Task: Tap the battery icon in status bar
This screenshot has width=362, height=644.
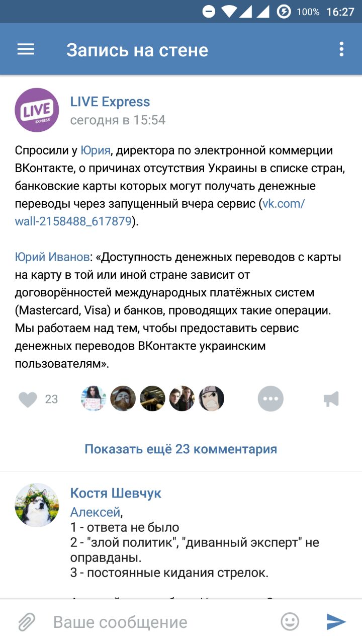Action: (x=284, y=11)
